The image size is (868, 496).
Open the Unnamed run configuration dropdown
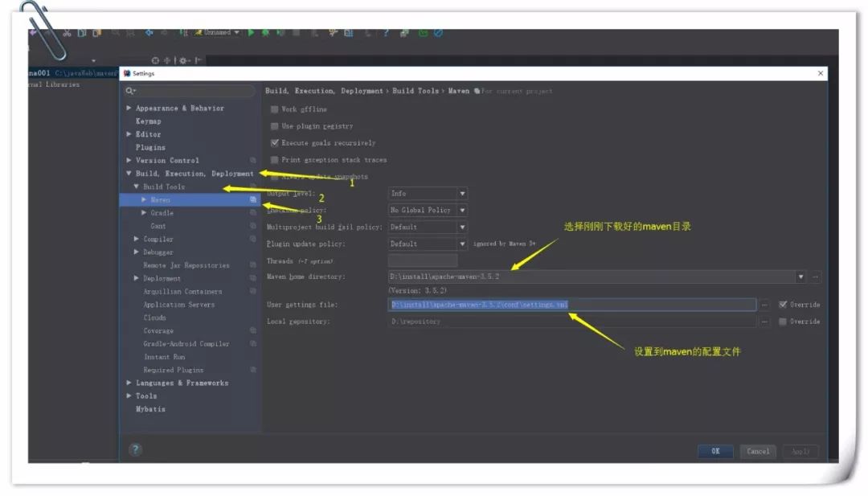tap(215, 33)
